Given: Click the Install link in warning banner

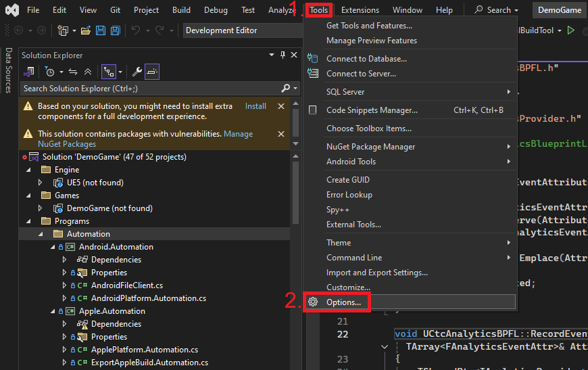Looking at the screenshot, I should [255, 106].
